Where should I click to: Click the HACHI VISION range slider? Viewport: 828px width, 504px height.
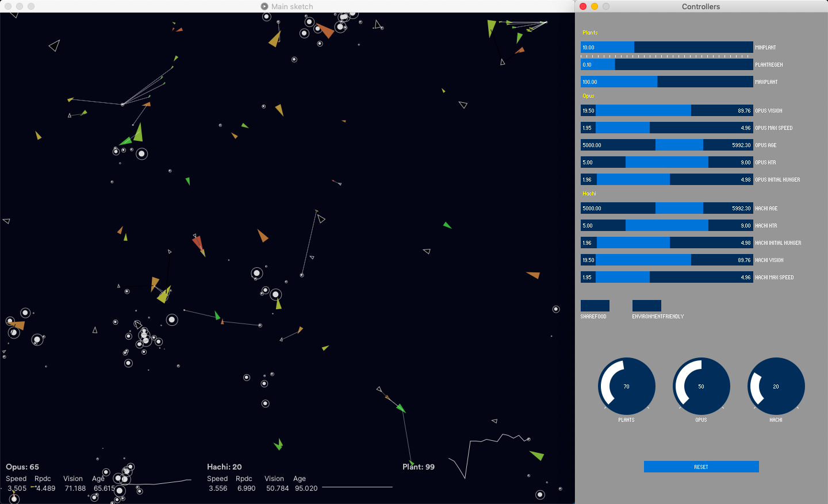pyautogui.click(x=666, y=260)
